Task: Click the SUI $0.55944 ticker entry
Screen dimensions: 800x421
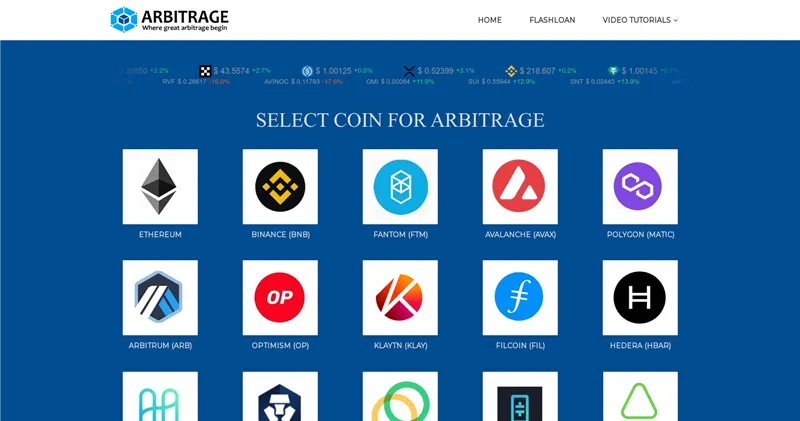Action: [502, 82]
